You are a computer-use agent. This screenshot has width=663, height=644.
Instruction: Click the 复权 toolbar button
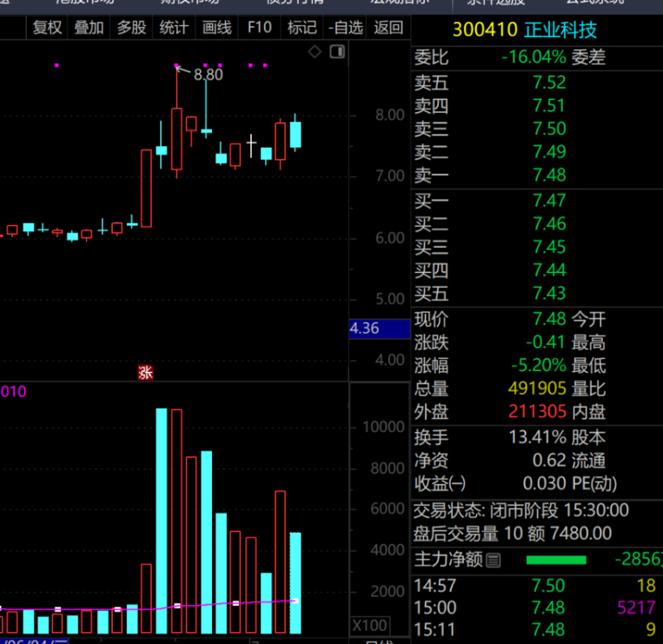[47, 28]
